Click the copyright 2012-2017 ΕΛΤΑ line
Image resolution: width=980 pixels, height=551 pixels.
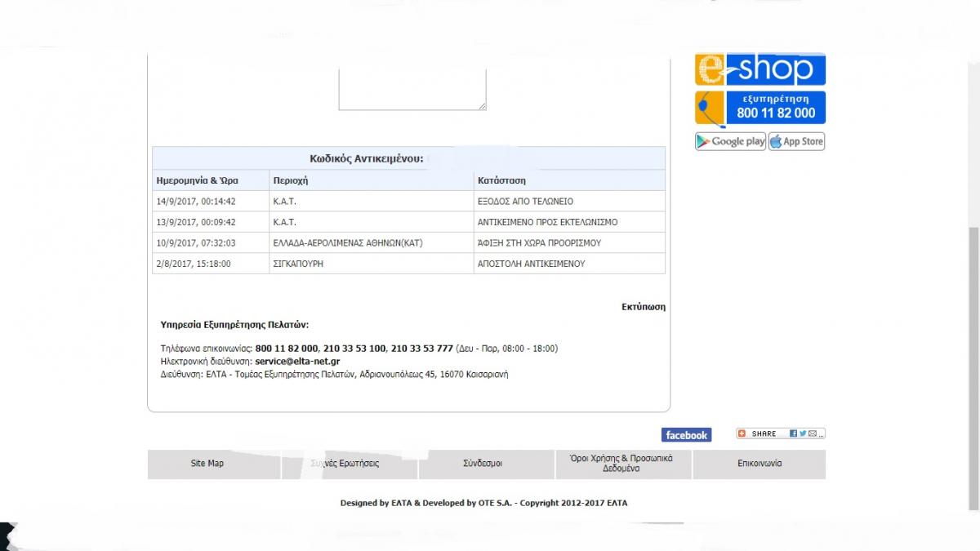tap(484, 503)
